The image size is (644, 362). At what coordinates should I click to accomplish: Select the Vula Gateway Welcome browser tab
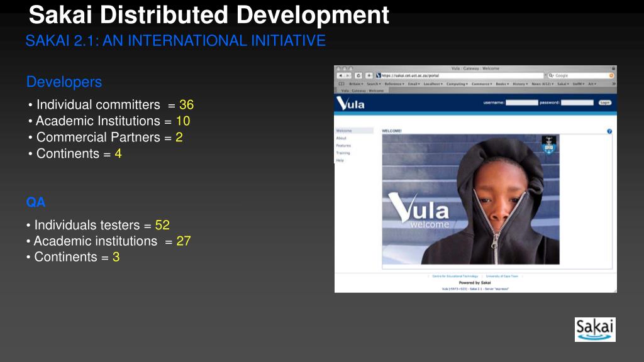point(362,90)
